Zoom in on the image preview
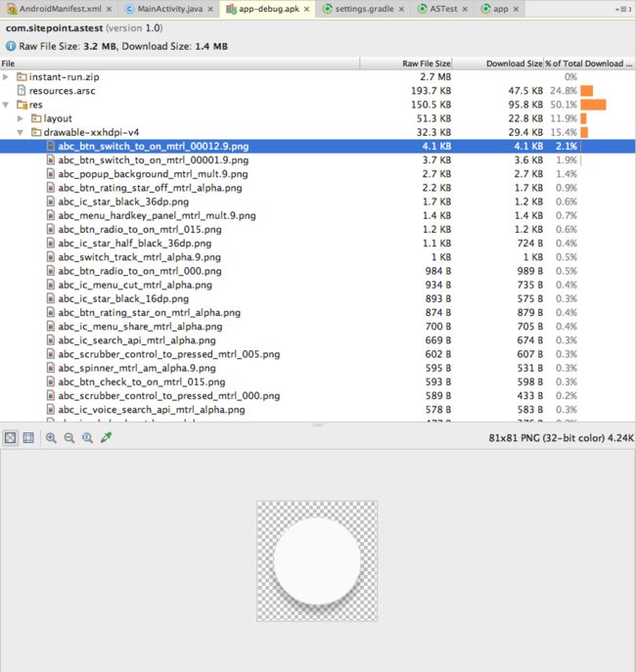Screen dimensions: 636x672 pyautogui.click(x=51, y=437)
